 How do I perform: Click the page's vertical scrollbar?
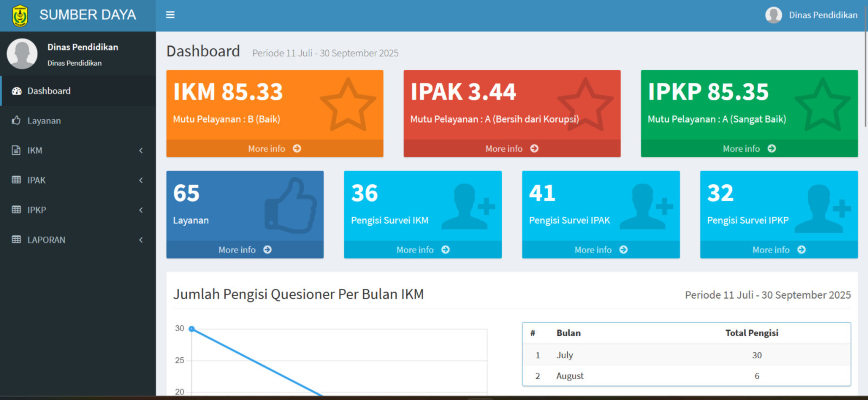tap(865, 81)
